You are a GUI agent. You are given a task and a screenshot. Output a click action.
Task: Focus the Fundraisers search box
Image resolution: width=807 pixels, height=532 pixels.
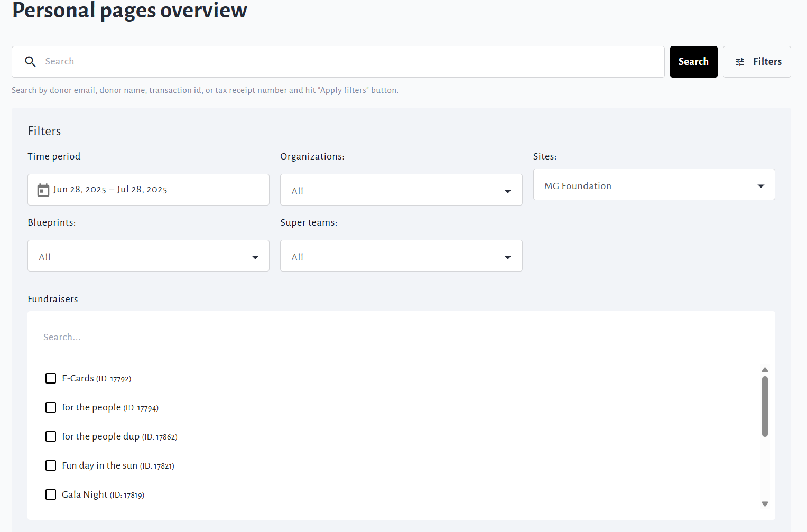[401, 337]
